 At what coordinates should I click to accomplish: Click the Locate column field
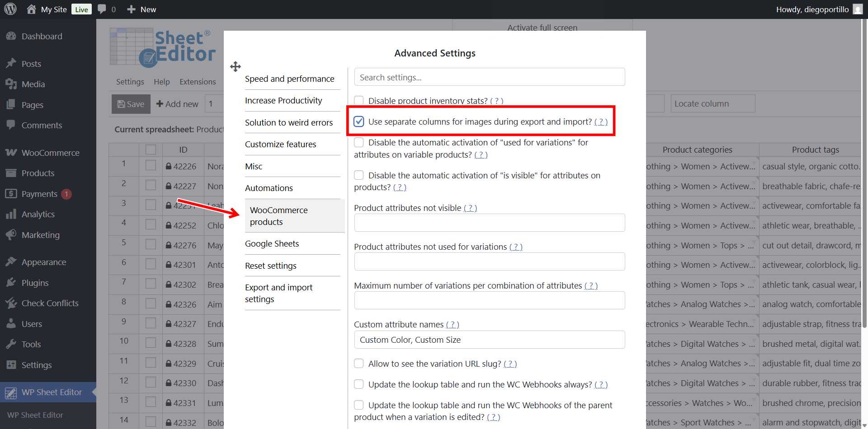pos(712,103)
